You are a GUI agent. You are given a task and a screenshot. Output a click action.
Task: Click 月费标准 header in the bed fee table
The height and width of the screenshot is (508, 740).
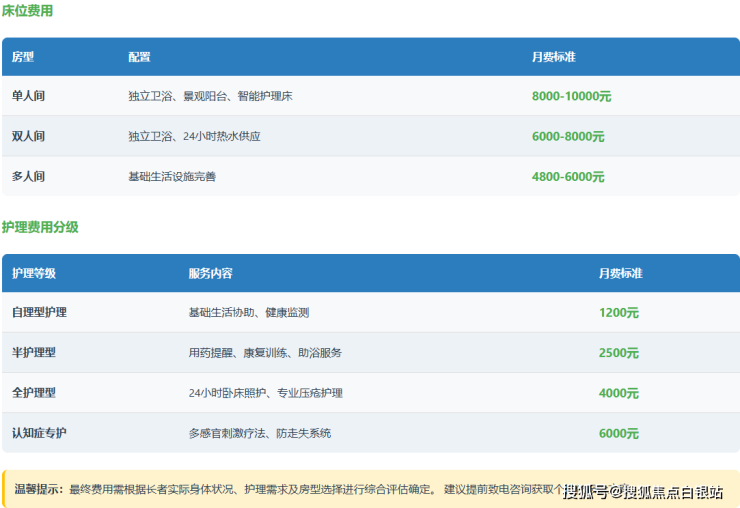[553, 57]
